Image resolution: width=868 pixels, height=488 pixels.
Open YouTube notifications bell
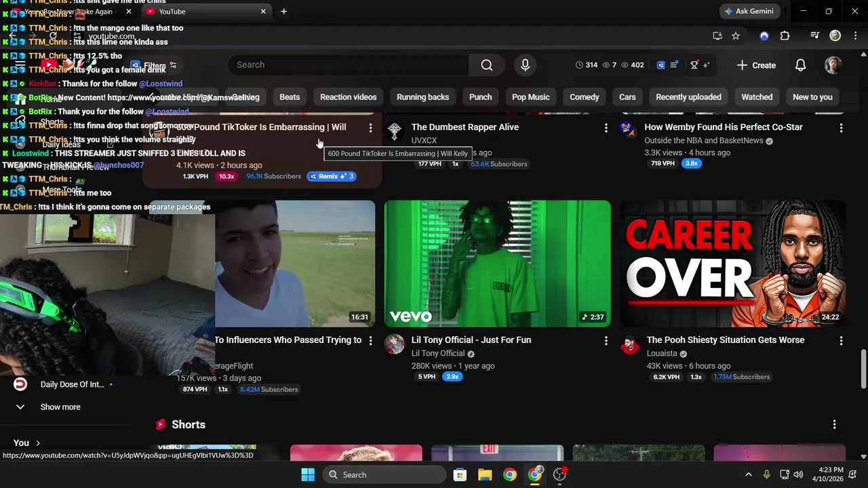coord(800,65)
